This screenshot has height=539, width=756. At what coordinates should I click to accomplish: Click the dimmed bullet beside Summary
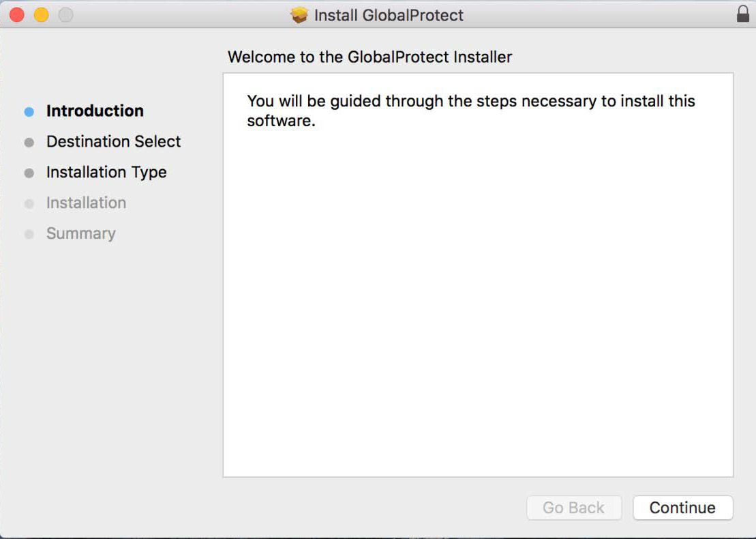(29, 234)
